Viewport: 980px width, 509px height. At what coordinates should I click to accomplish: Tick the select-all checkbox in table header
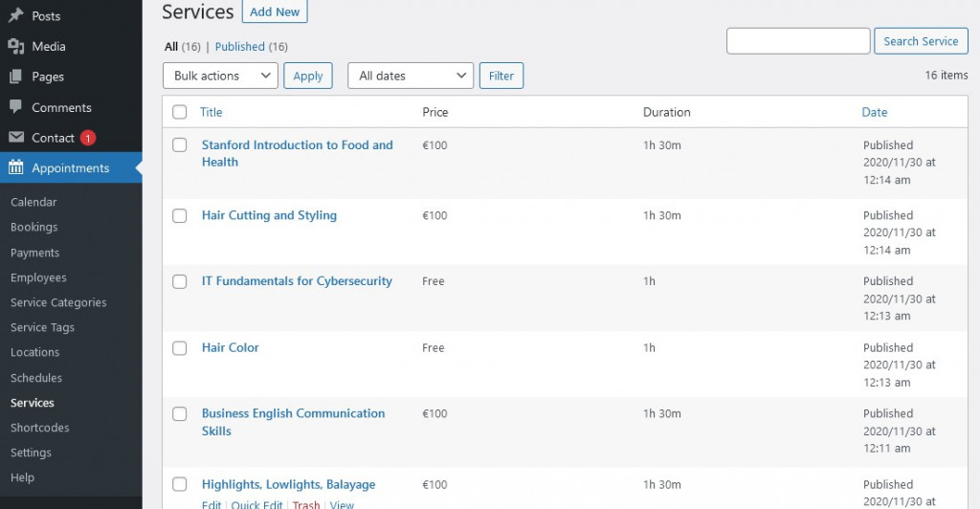click(180, 112)
